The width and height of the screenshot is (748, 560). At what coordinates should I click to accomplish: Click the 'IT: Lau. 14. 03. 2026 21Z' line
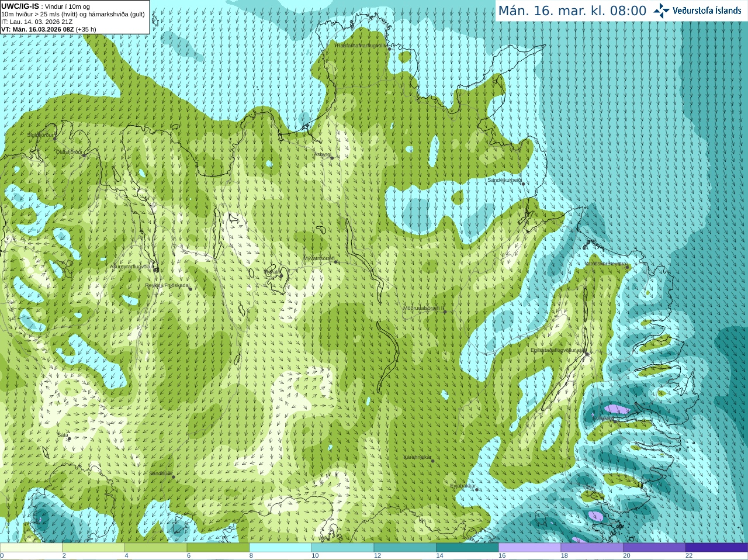(37, 22)
